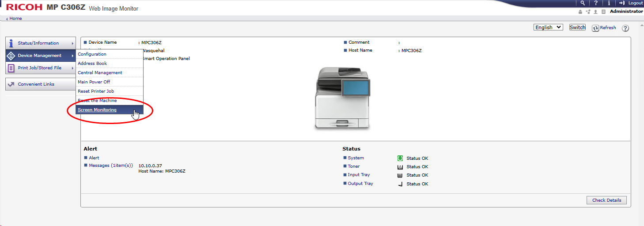Click the "Status OK" text beside Input Tray
The image size is (644, 226).
point(417,175)
